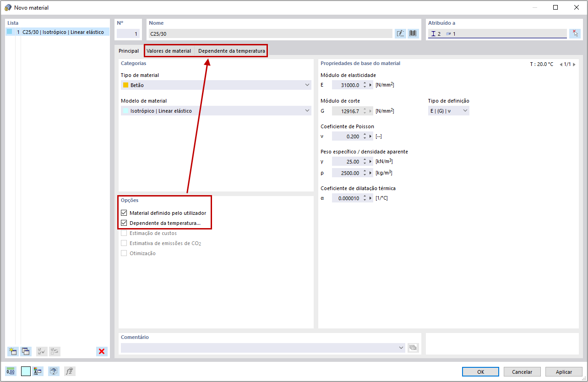Viewport: 588px width, 382px height.
Task: Click the yellow Betão color square
Action: pyautogui.click(x=125, y=85)
